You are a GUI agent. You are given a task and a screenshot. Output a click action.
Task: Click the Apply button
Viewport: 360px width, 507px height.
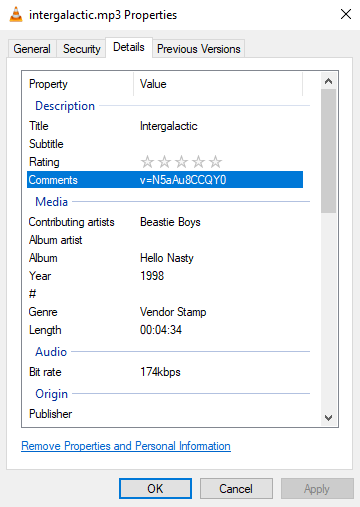point(317,489)
